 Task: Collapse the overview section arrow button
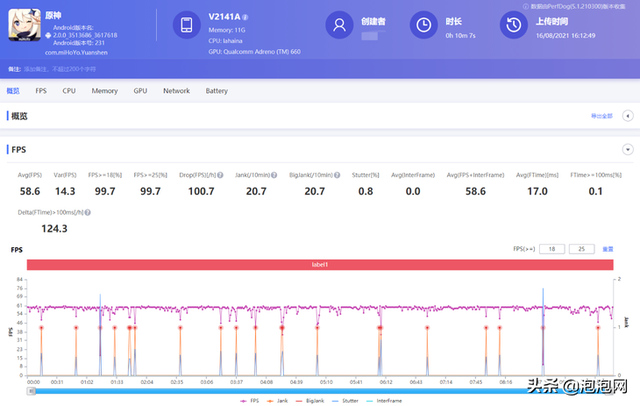[x=628, y=116]
